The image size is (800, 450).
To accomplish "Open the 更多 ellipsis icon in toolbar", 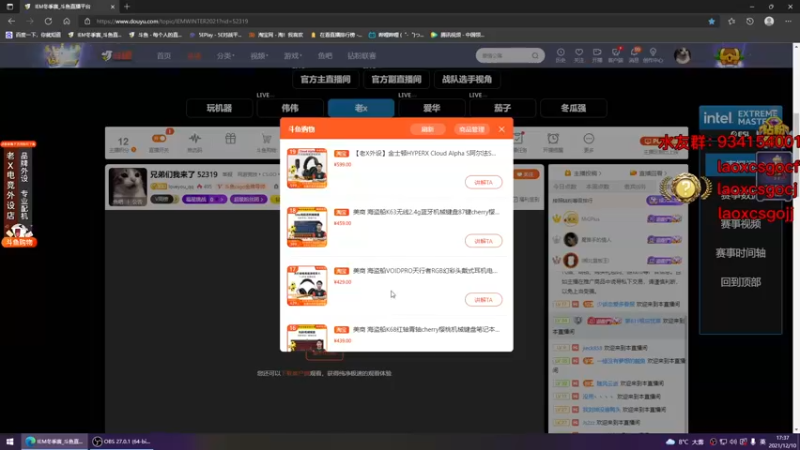I will (589, 141).
